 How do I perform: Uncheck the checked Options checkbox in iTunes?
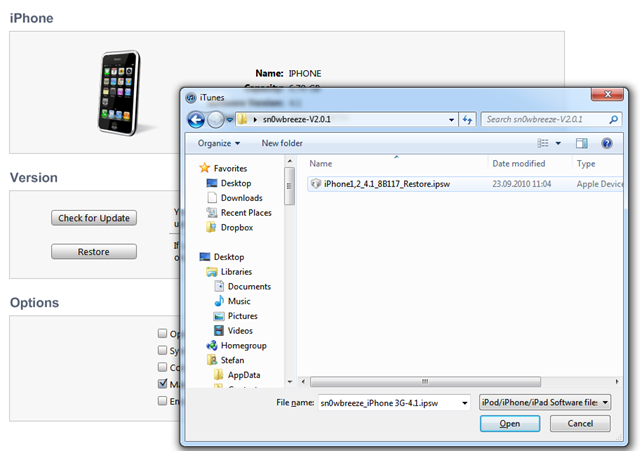pyautogui.click(x=162, y=384)
